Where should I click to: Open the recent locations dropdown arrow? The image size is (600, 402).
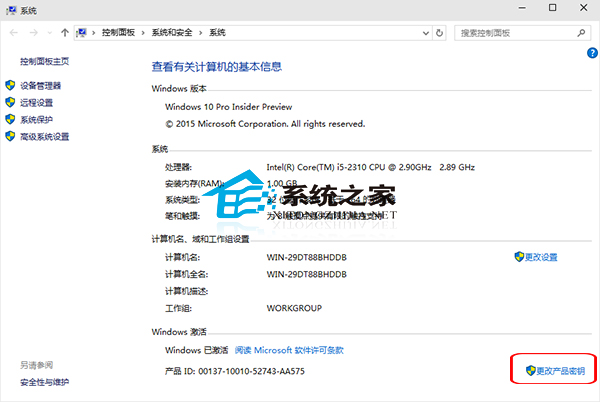click(50, 33)
